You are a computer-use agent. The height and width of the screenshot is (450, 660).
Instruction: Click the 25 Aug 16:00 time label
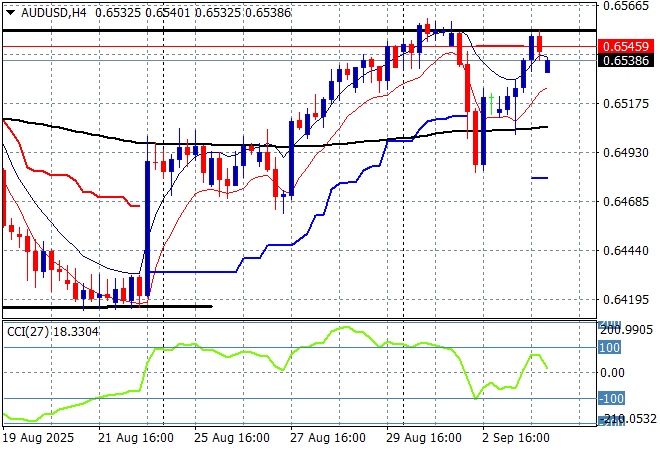coord(232,438)
